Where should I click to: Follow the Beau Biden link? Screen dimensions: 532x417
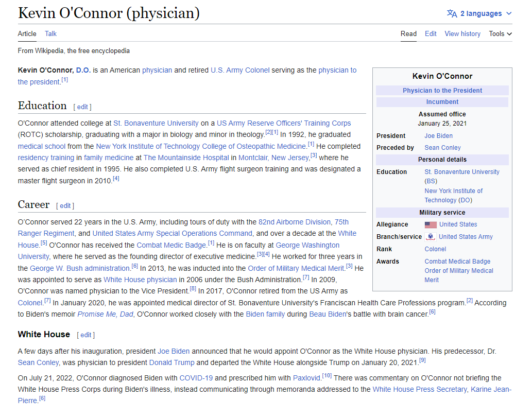[x=328, y=314]
